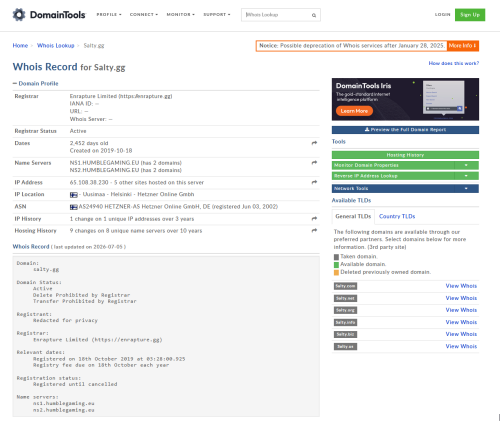Click the orange Deleted domain swatch

[336, 273]
